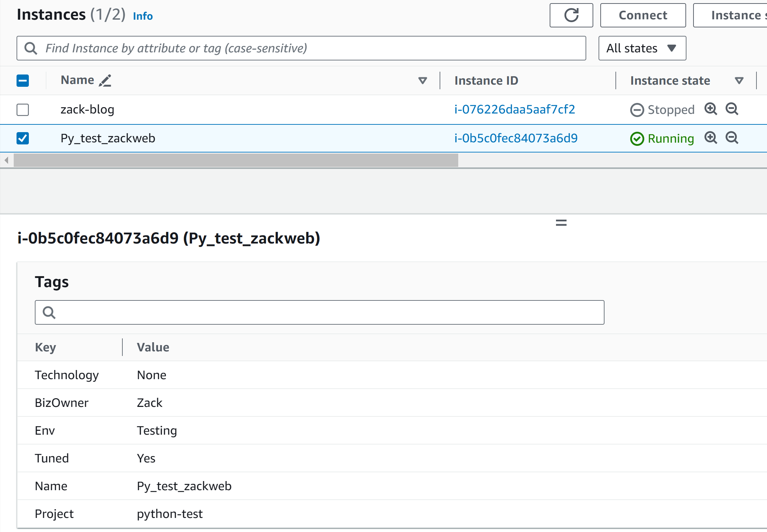The height and width of the screenshot is (532, 767).
Task: Click the Technology tag key
Action: click(x=67, y=375)
